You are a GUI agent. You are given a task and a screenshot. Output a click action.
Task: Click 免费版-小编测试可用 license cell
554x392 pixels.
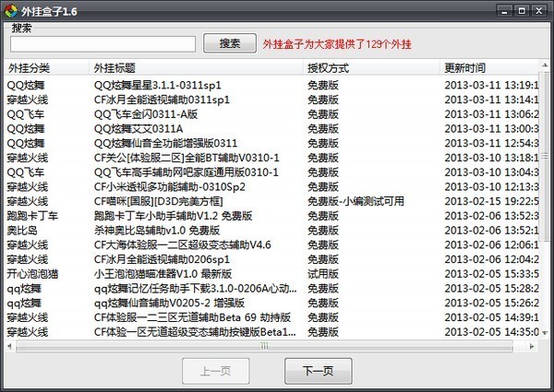point(355,201)
